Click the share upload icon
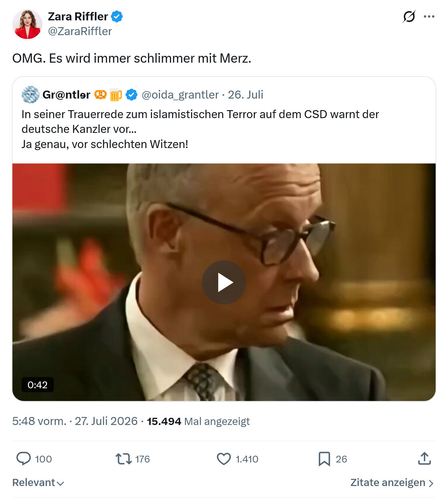The width and height of the screenshot is (448, 498). coord(424,458)
